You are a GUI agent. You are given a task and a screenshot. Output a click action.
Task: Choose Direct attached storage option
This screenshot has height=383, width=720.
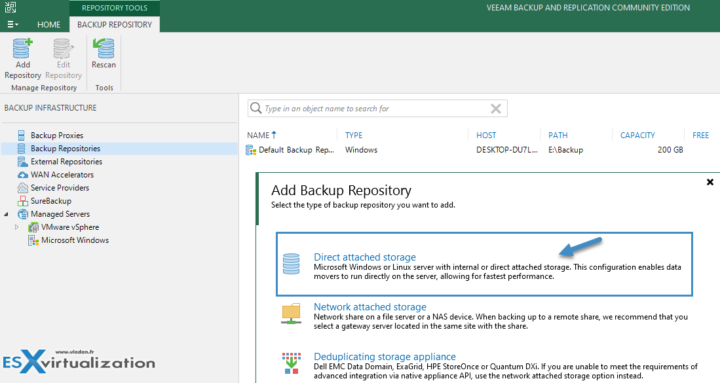pyautogui.click(x=484, y=264)
